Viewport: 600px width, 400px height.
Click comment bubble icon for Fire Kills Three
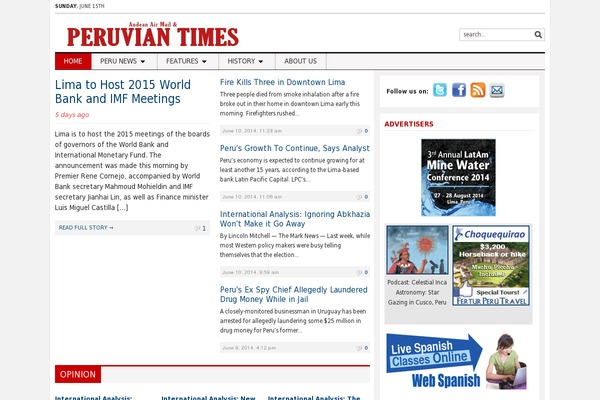tap(359, 131)
